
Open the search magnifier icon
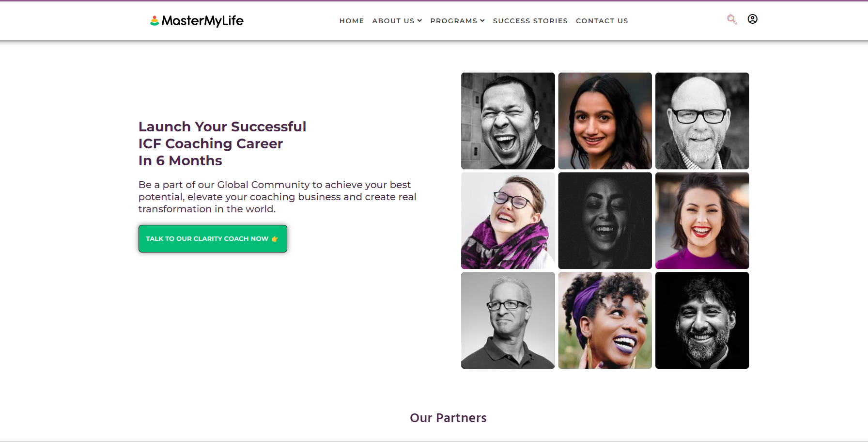point(731,19)
